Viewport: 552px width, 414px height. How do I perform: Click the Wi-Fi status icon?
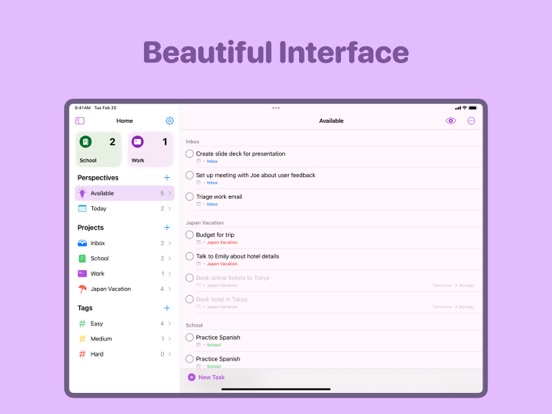coord(465,108)
